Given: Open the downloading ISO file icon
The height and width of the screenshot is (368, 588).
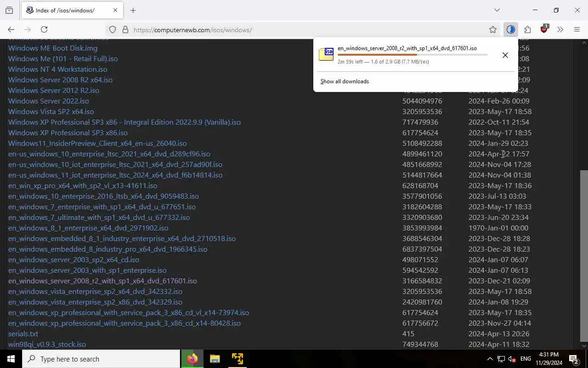Looking at the screenshot, I should tap(326, 54).
